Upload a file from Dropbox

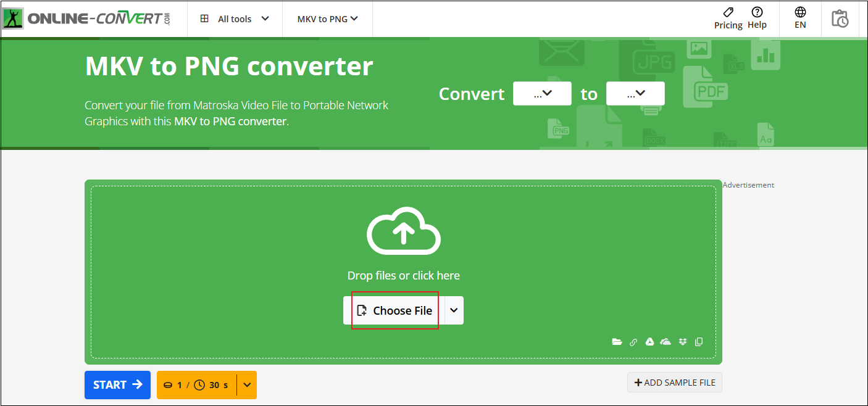[x=682, y=341]
